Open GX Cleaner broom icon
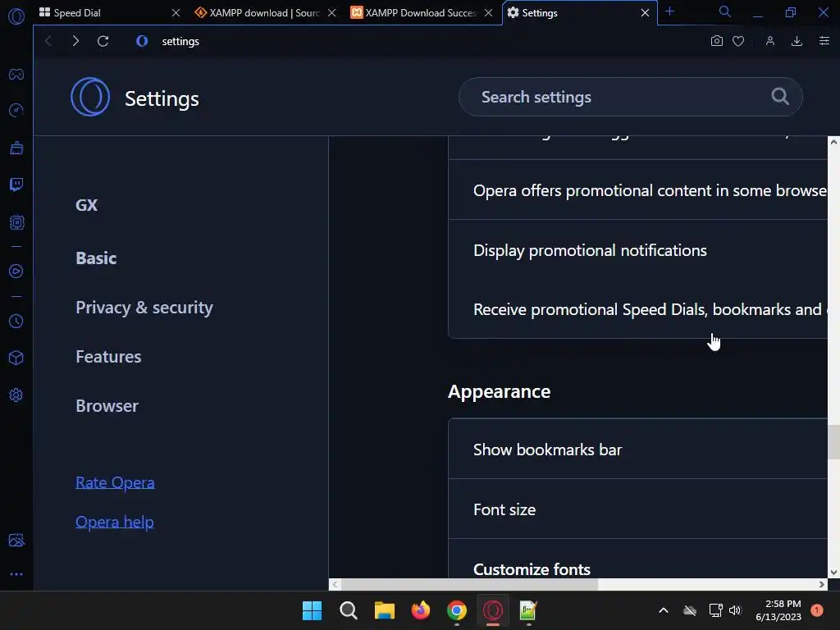The image size is (840, 630). click(x=16, y=148)
